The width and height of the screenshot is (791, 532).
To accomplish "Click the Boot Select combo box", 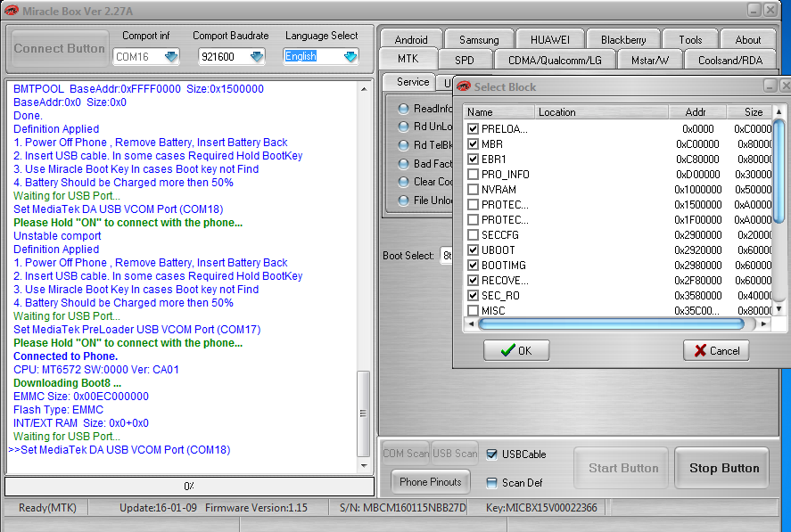I will click(447, 256).
